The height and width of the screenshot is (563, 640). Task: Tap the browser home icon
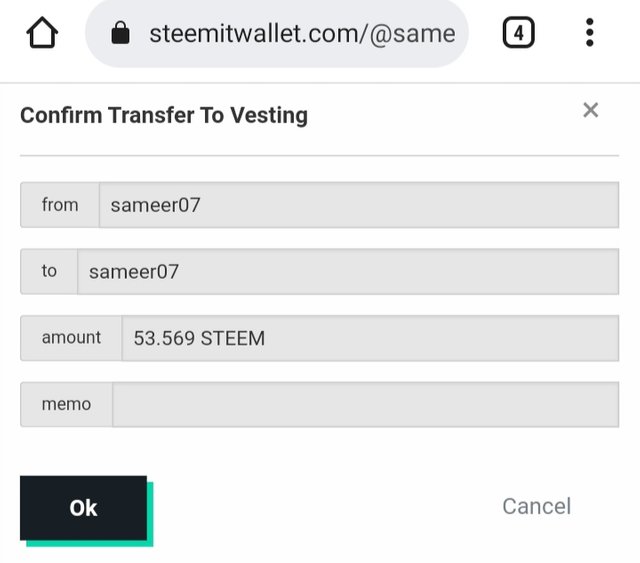(42, 34)
